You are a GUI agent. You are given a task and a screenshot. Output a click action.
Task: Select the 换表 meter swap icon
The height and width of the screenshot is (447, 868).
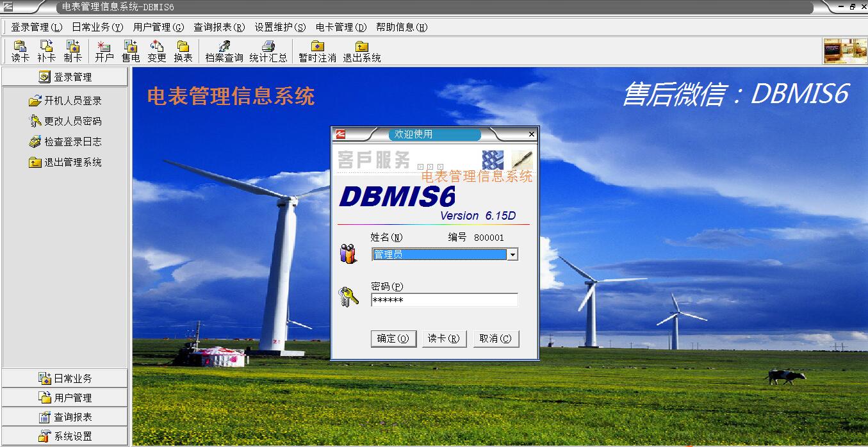[183, 51]
